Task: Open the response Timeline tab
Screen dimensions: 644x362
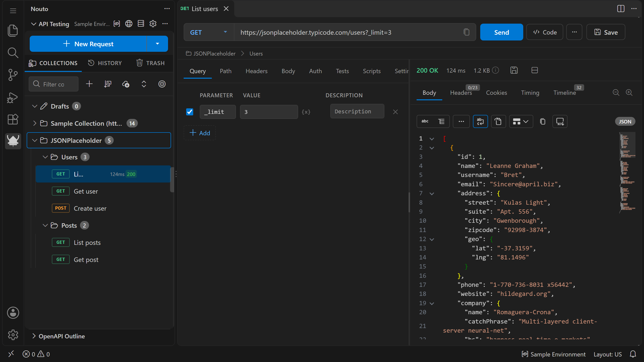Action: click(565, 93)
